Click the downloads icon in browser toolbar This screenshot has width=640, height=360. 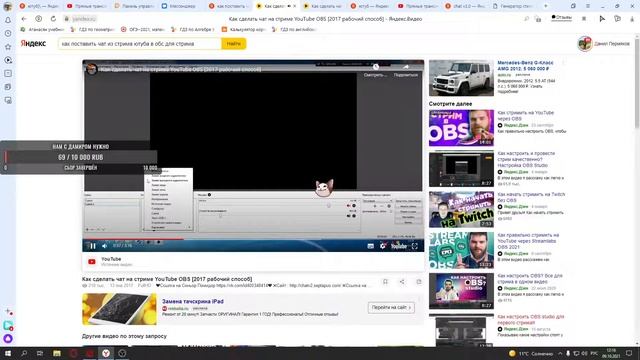(632, 19)
